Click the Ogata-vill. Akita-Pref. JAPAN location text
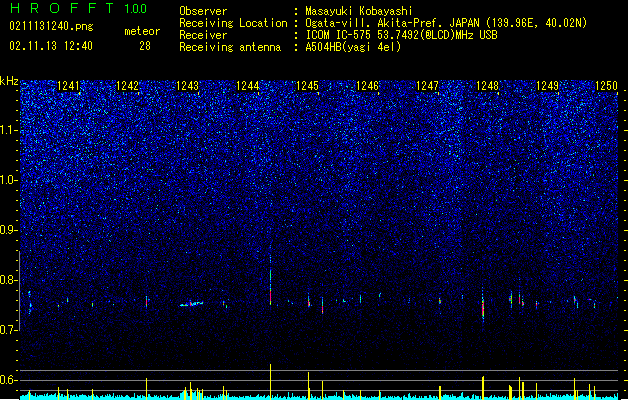Image resolution: width=629 pixels, height=400 pixels. pyautogui.click(x=446, y=23)
